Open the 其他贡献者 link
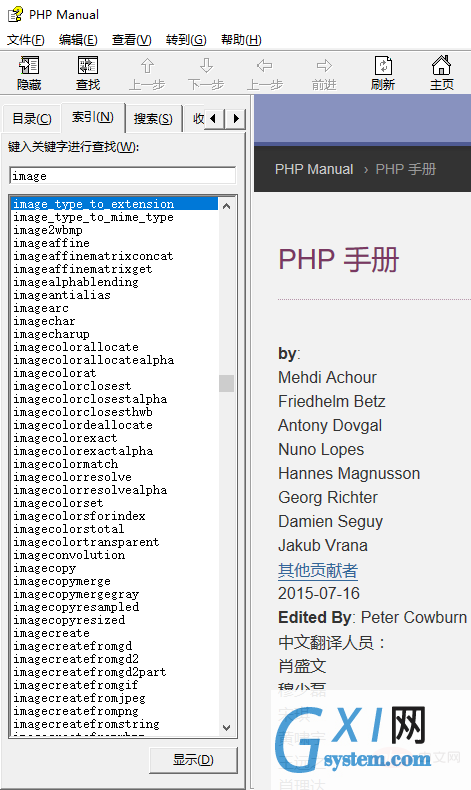471x790 pixels. (318, 570)
